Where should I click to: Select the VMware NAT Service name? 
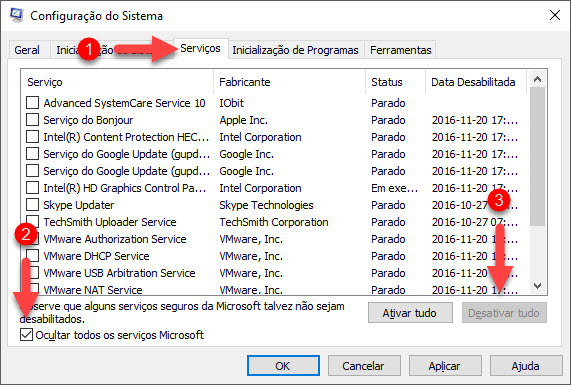(x=93, y=290)
